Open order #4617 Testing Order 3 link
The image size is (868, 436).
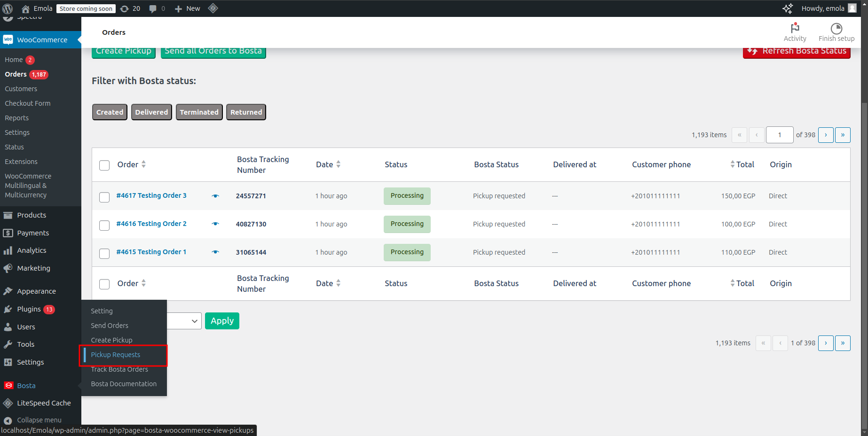[151, 195]
